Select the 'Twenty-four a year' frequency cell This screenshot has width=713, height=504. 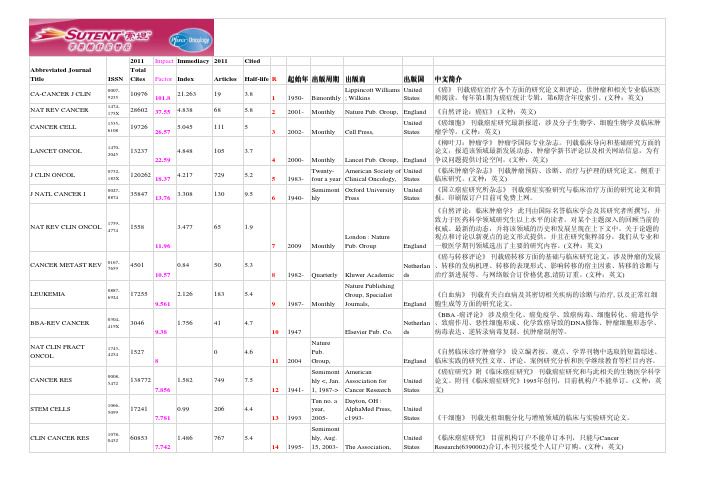click(x=326, y=175)
